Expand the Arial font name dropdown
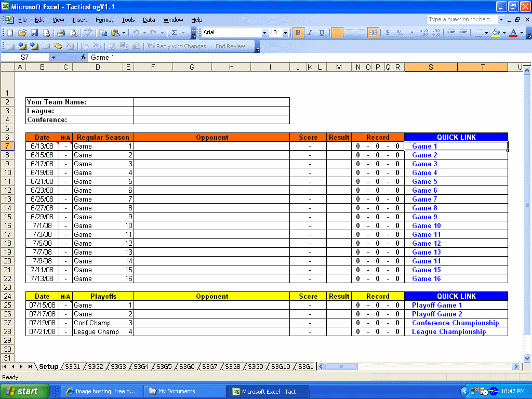Image resolution: width=532 pixels, height=399 pixels. point(264,33)
